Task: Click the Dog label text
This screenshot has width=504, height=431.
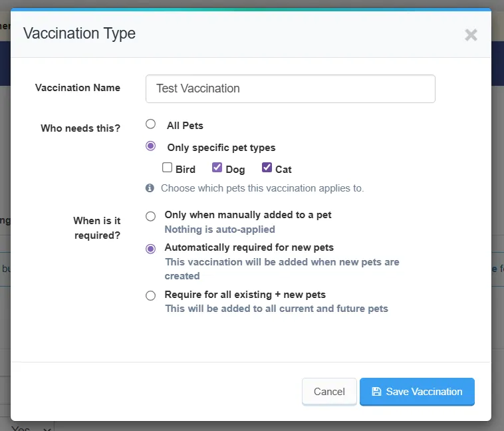Action: (x=235, y=170)
